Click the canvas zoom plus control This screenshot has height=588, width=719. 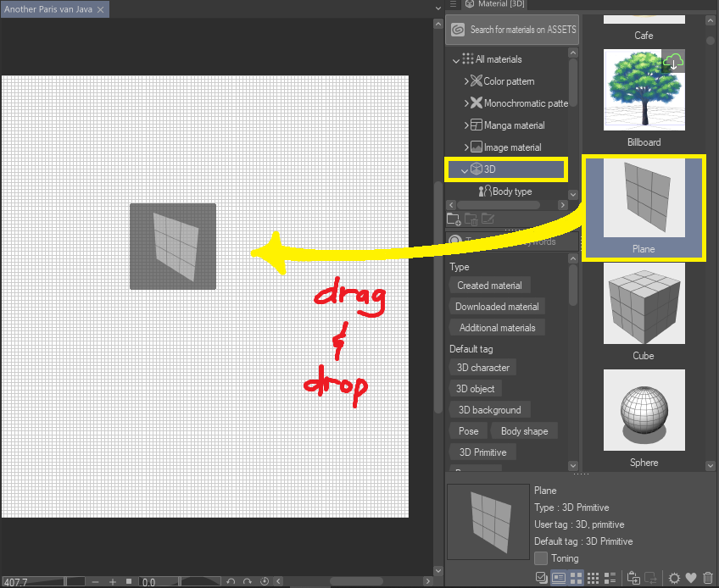(113, 581)
